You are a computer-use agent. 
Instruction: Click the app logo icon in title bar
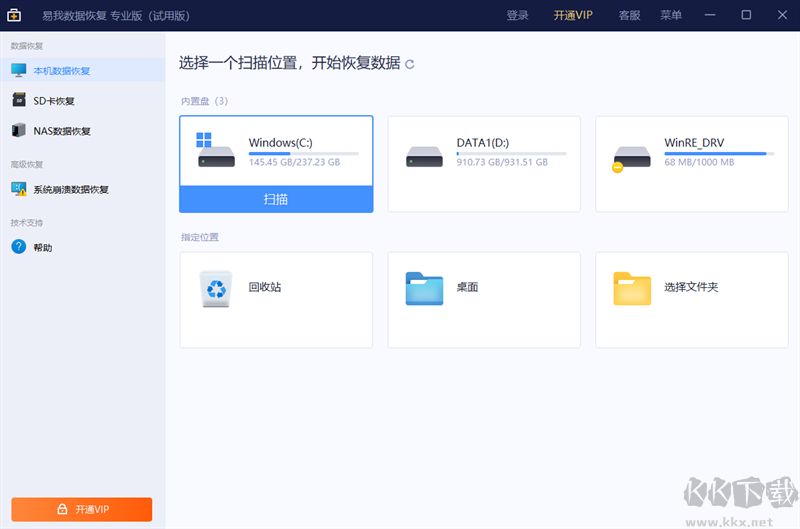click(14, 15)
